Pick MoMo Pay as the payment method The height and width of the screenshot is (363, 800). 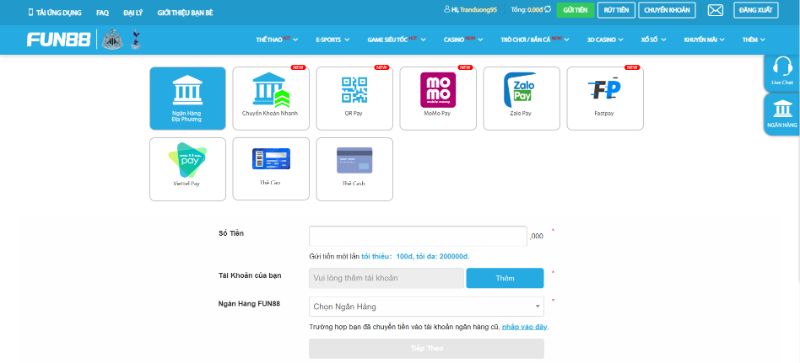point(438,99)
